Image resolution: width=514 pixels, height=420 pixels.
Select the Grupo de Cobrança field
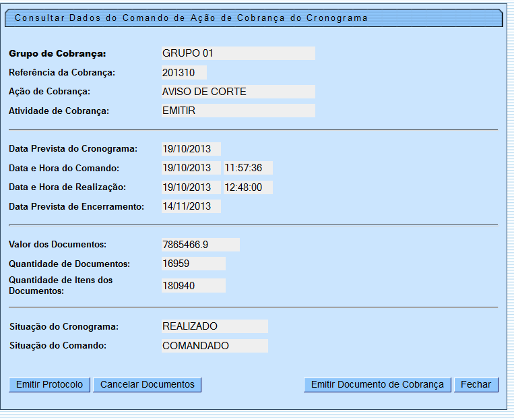click(237, 53)
